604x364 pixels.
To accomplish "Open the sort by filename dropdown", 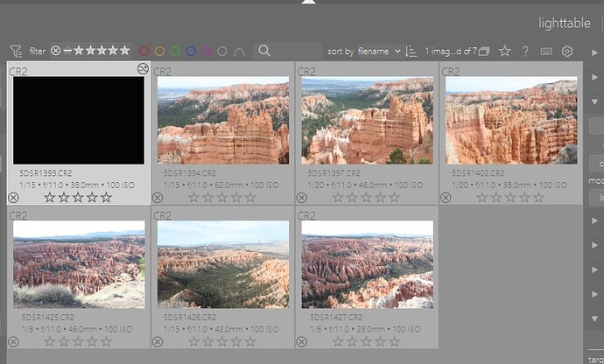I will 379,51.
